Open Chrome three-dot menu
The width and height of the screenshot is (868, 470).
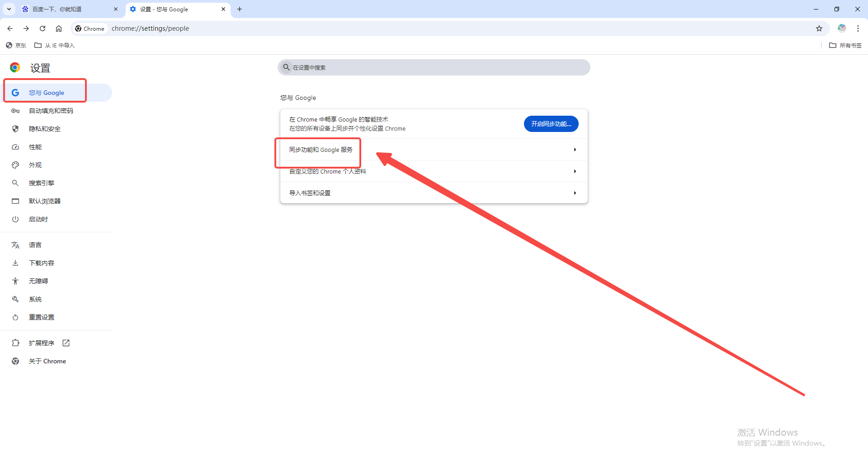(858, 28)
